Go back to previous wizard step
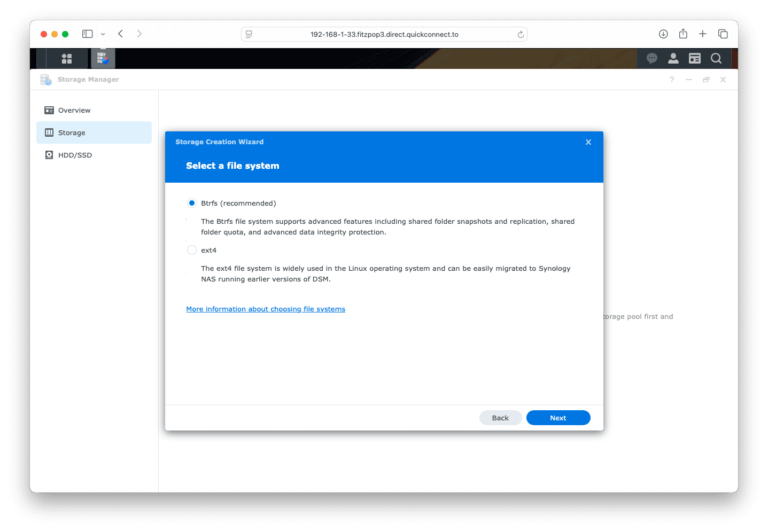This screenshot has width=768, height=532. pyautogui.click(x=500, y=418)
